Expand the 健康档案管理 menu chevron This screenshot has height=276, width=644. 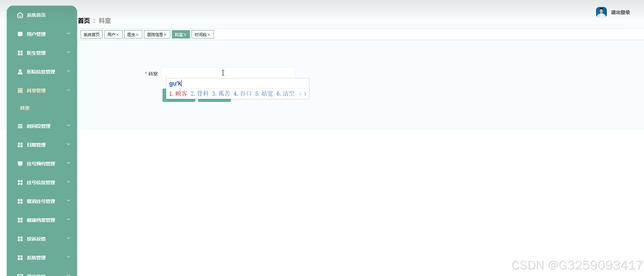click(69, 219)
